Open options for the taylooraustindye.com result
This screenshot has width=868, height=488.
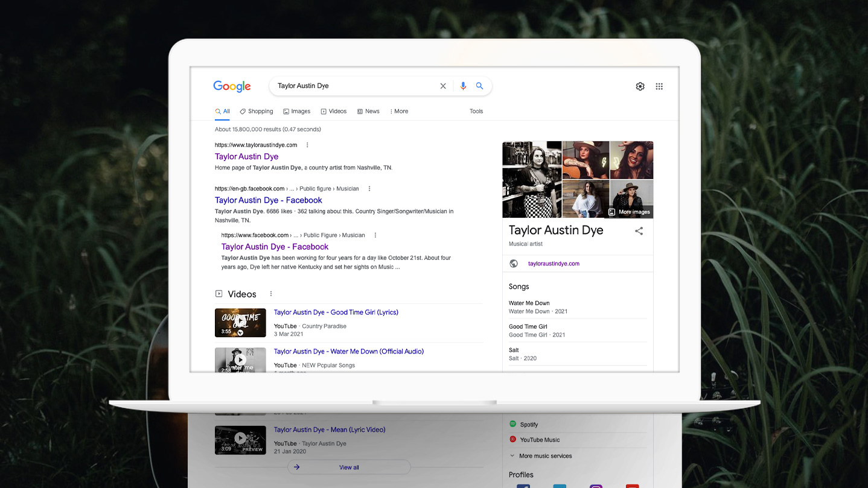307,145
